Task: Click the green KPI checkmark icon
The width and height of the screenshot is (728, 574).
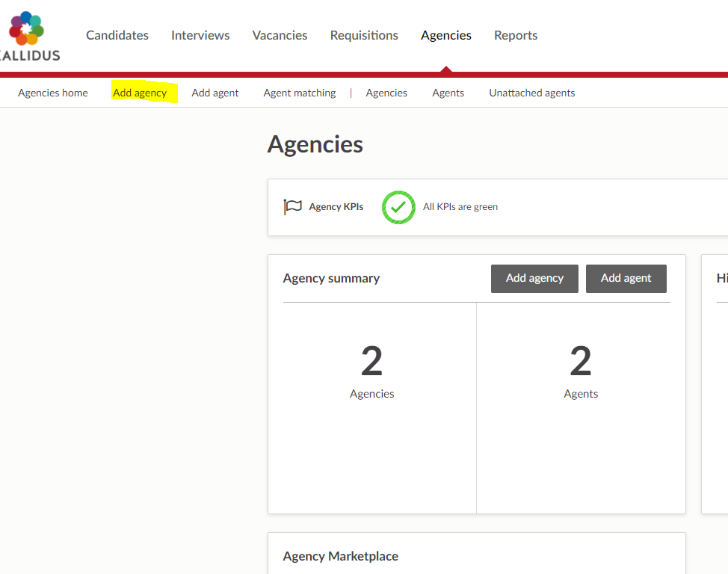Action: coord(398,207)
